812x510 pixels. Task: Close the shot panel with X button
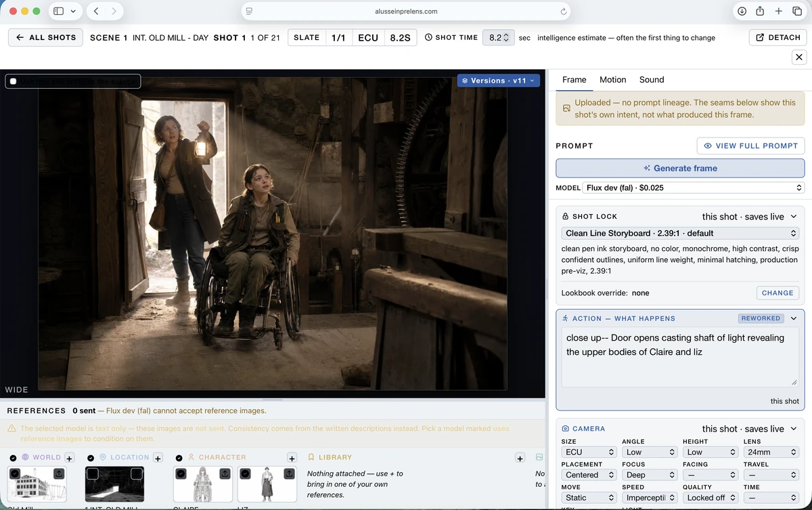click(x=799, y=58)
